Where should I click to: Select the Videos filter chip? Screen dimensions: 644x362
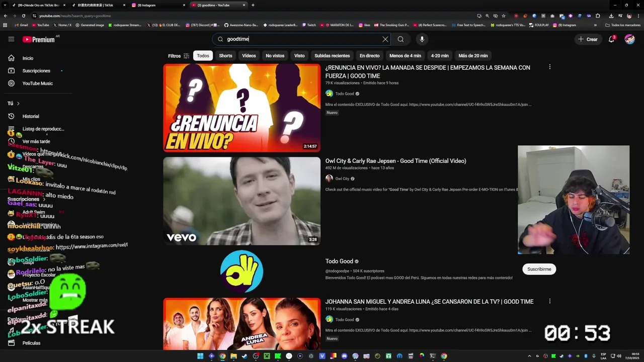click(x=249, y=56)
